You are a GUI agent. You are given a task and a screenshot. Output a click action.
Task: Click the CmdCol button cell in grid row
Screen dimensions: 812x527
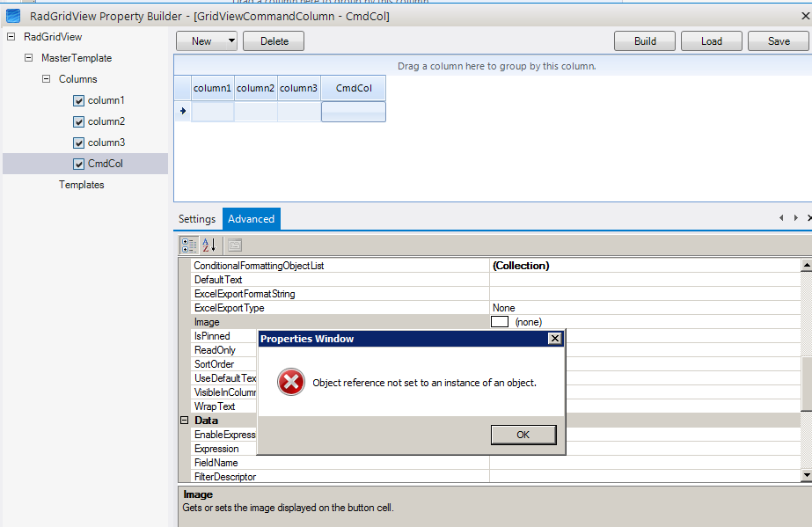(354, 112)
